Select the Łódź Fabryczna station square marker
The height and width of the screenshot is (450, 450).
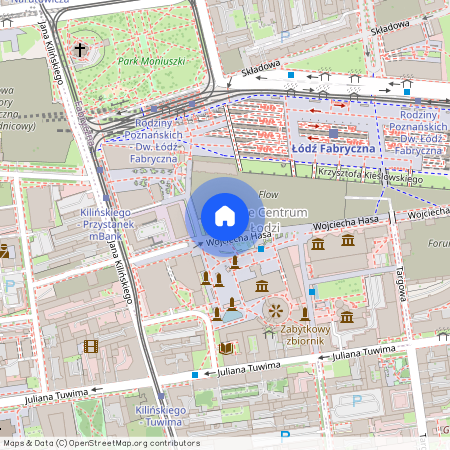333,134
